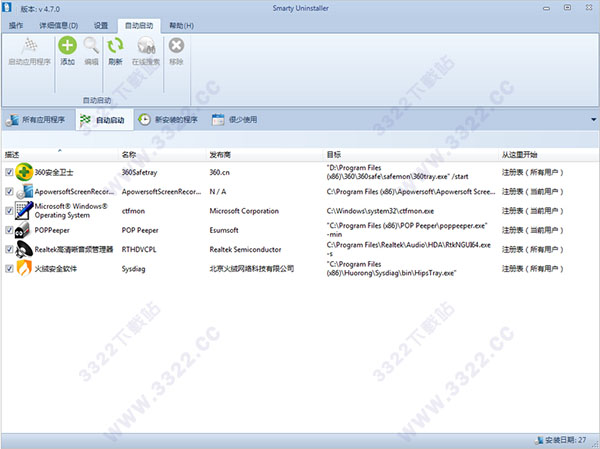
Task: Switch to the 自动启动 view tab
Action: click(104, 120)
